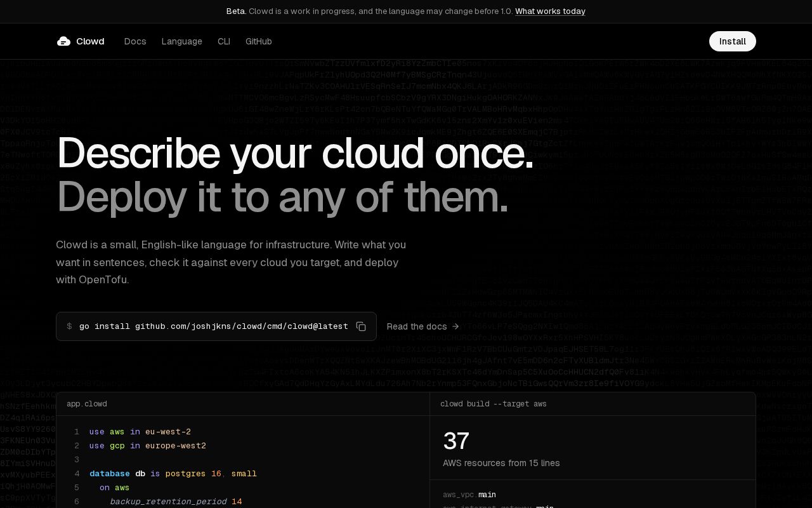Select the go install command text
This screenshot has height=508, width=812.
tap(214, 326)
